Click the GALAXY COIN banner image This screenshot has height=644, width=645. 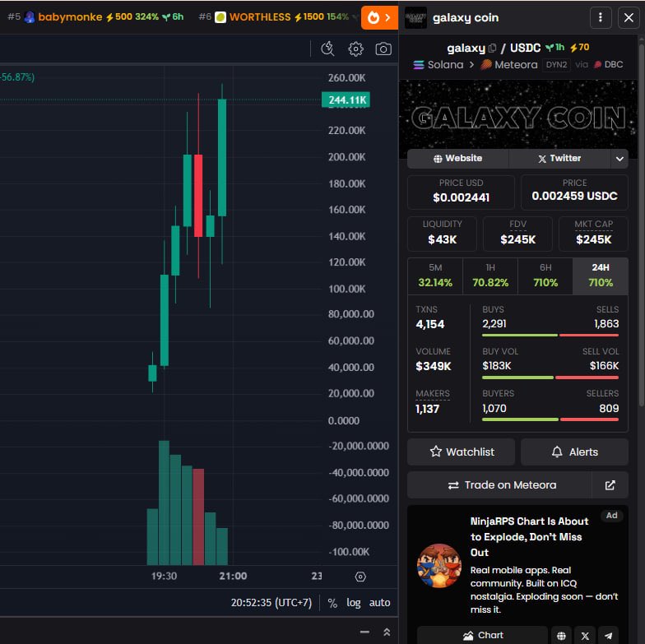coord(518,114)
